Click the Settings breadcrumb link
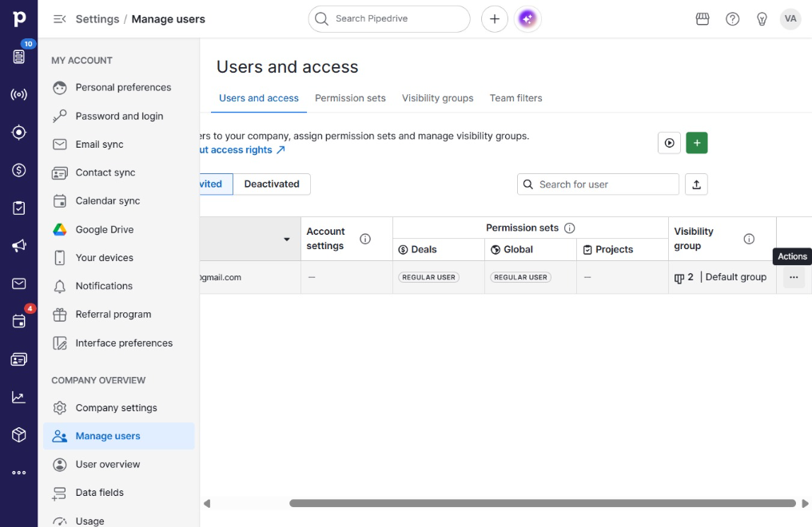The height and width of the screenshot is (527, 812). pyautogui.click(x=98, y=19)
